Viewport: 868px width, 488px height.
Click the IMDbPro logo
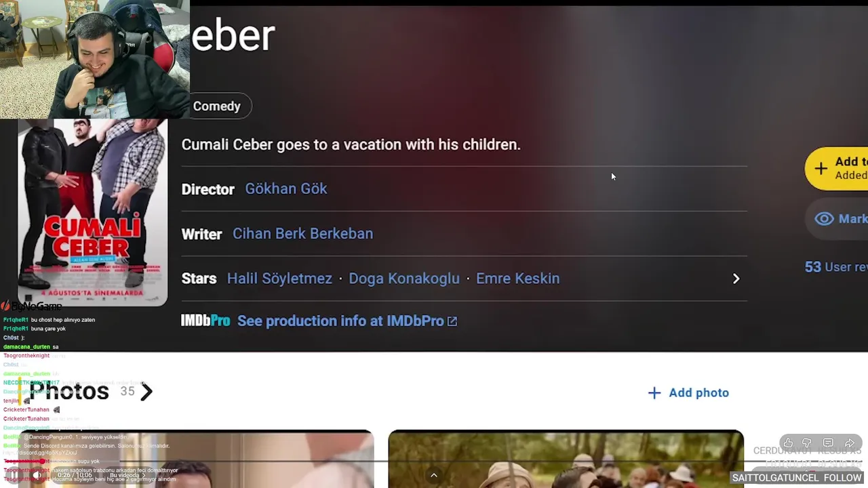point(205,321)
